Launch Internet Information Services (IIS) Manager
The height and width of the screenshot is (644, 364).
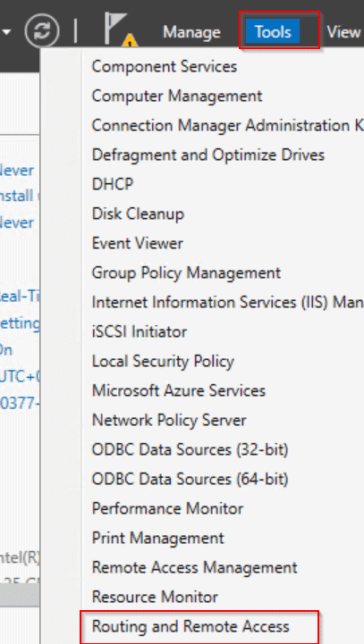227,302
